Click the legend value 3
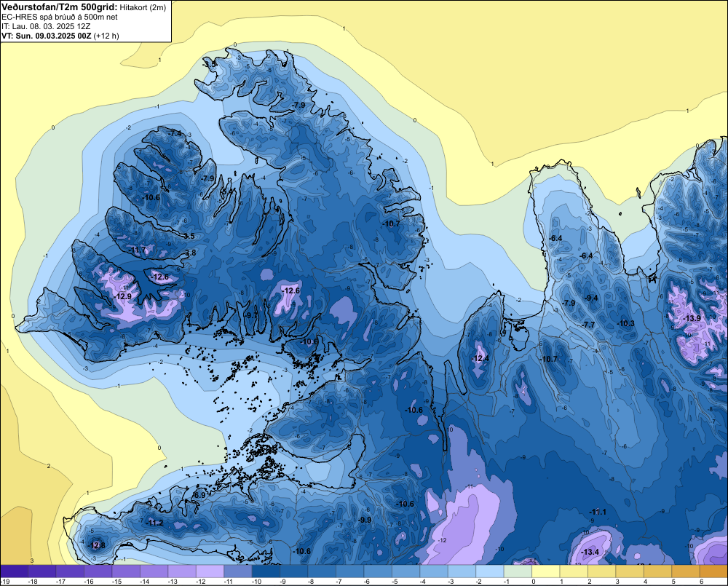Screen dimensions: 728x586 tap(617, 582)
